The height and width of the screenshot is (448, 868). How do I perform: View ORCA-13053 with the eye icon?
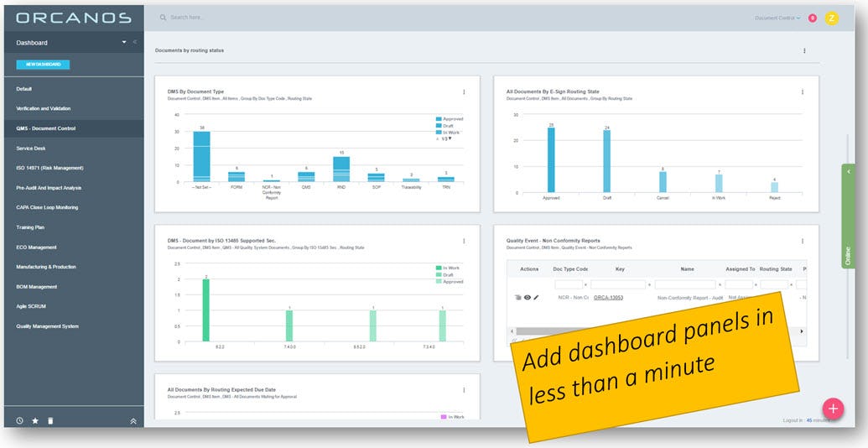click(528, 297)
